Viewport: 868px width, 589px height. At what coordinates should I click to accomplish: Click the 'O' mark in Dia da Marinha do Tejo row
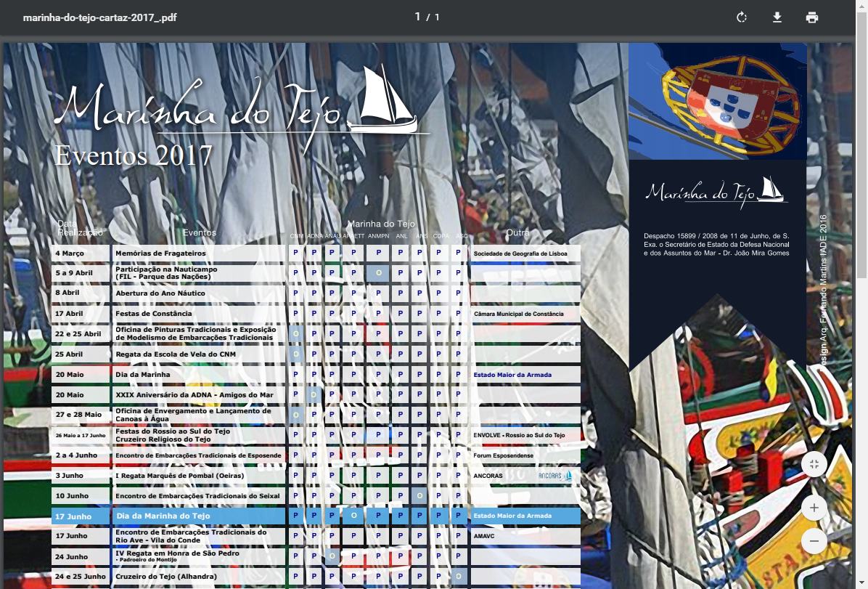coord(353,516)
